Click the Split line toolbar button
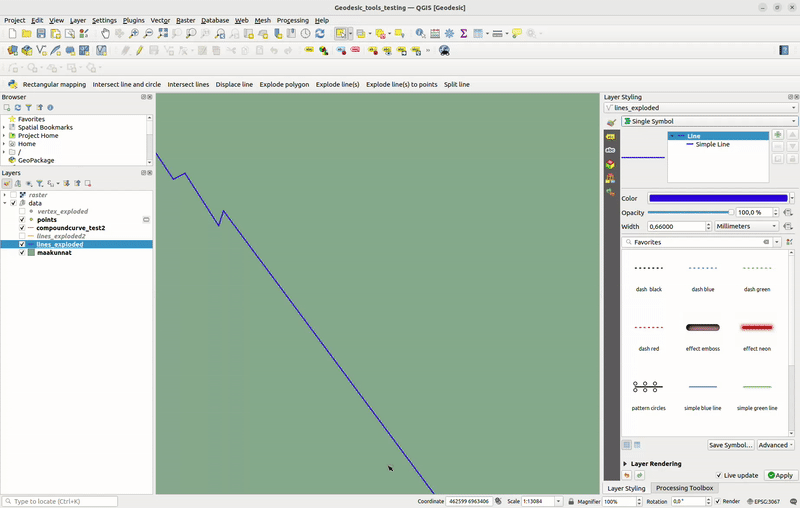800x508 pixels. click(457, 85)
